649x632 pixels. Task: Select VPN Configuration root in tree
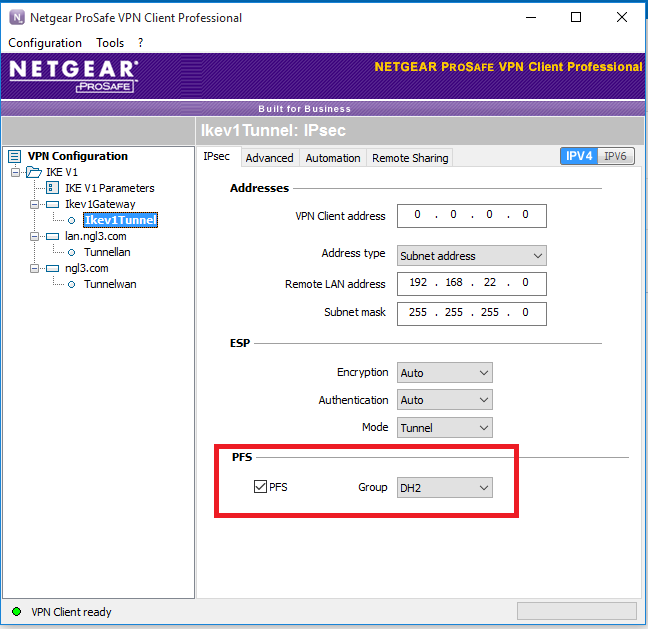click(x=78, y=156)
